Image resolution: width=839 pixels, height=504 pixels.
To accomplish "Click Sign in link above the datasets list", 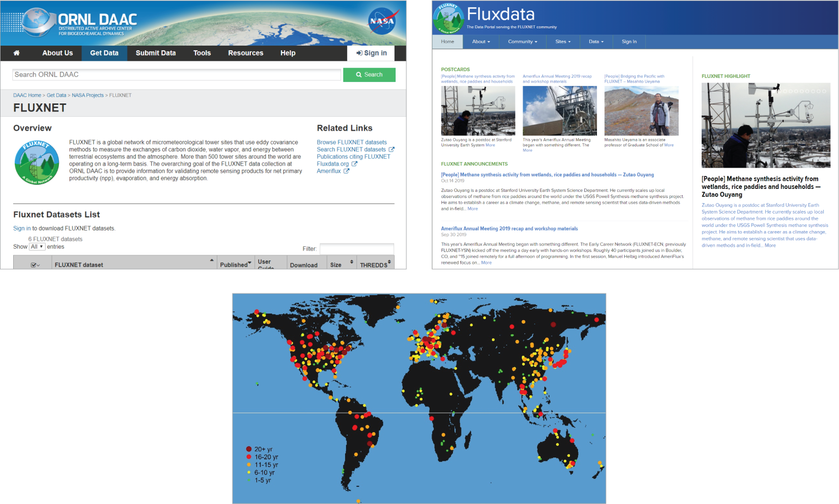I will point(22,228).
